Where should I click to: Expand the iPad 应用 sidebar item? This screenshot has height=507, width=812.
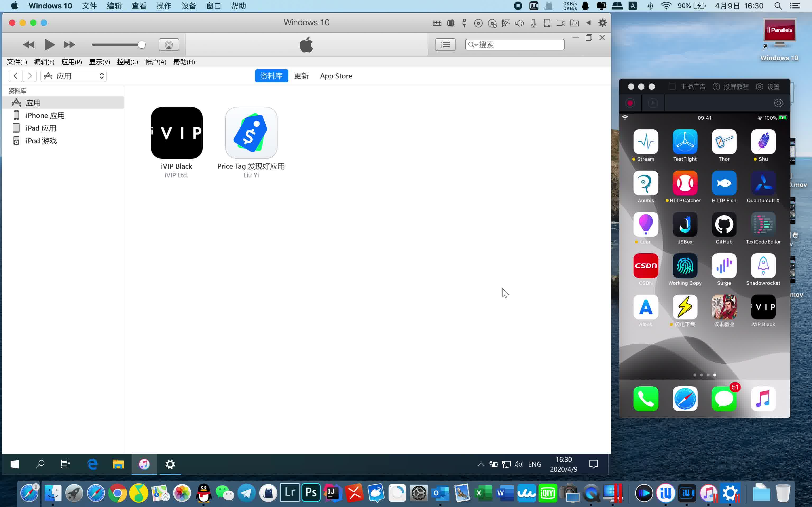click(x=41, y=128)
